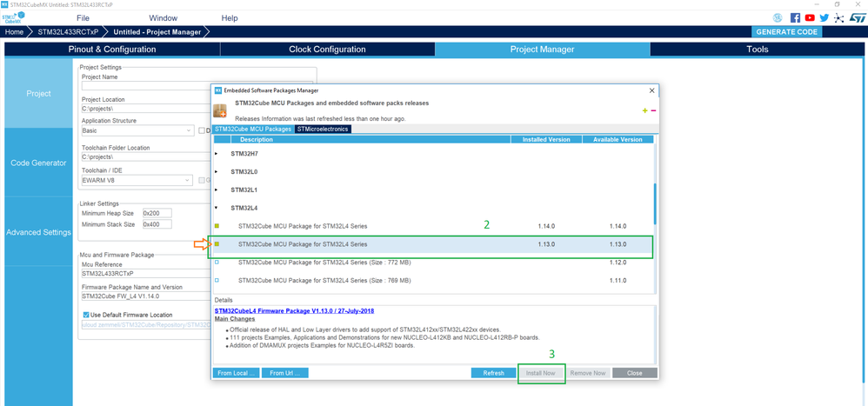Toggle checkbox for L4 package version 1.14.0
The width and height of the screenshot is (868, 406).
click(x=217, y=226)
